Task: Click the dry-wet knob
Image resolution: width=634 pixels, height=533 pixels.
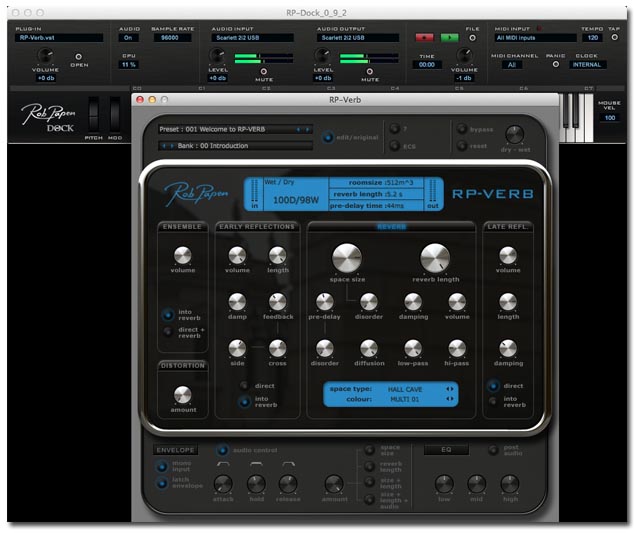Action: [515, 134]
